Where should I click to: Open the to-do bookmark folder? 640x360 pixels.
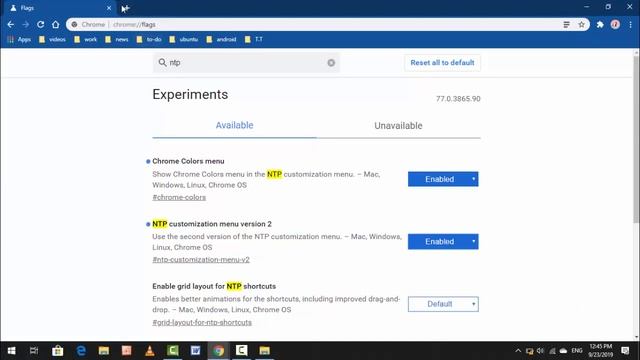(x=149, y=39)
